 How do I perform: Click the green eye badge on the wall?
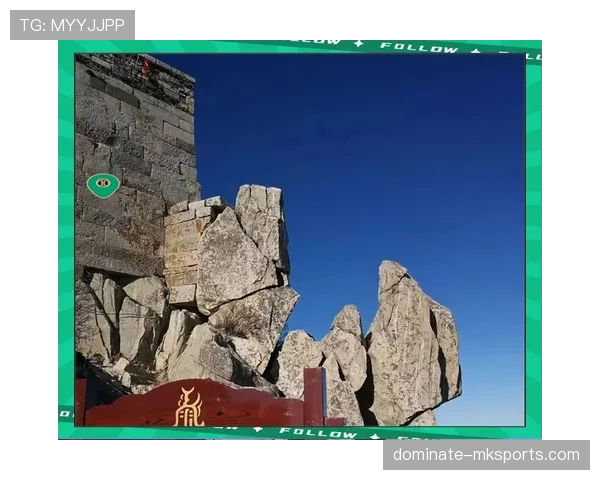tap(103, 185)
